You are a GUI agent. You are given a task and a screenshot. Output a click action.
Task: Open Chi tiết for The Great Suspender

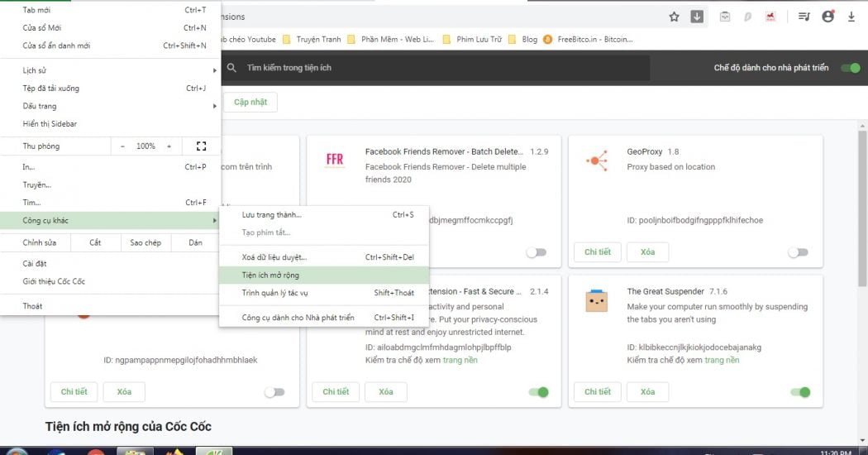[x=598, y=392]
